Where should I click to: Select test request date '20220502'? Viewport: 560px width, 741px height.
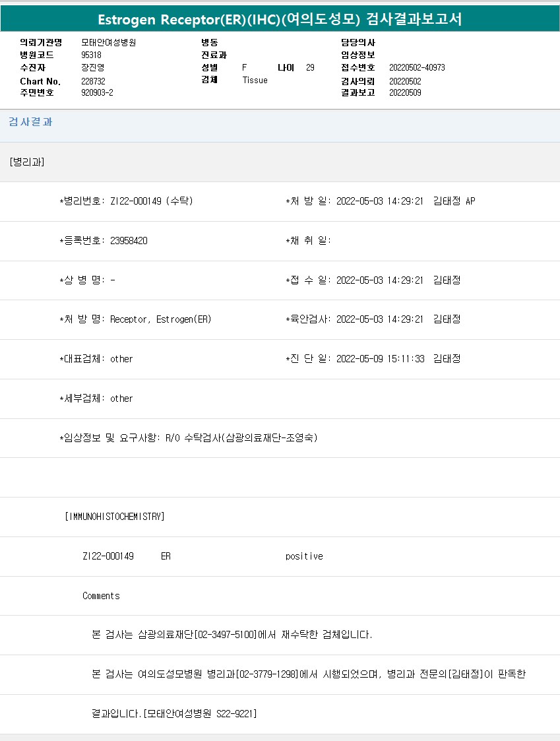click(x=405, y=81)
